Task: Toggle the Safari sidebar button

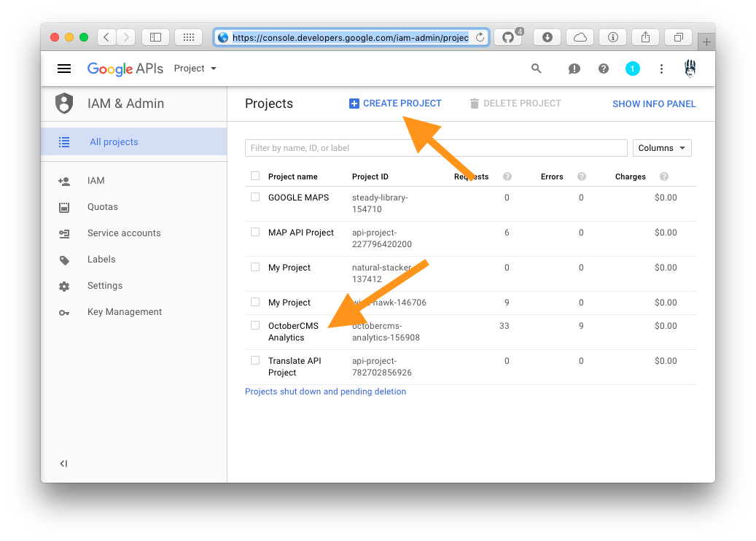Action: coord(155,37)
